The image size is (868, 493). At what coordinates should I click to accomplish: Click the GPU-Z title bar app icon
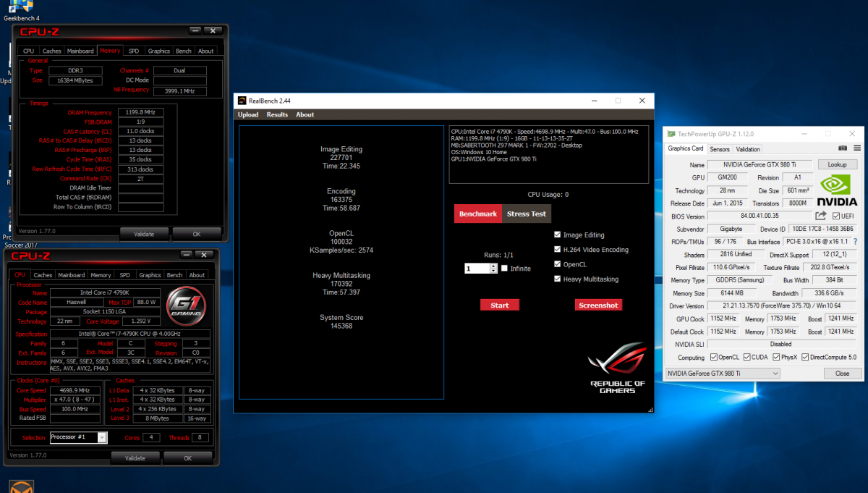[671, 134]
